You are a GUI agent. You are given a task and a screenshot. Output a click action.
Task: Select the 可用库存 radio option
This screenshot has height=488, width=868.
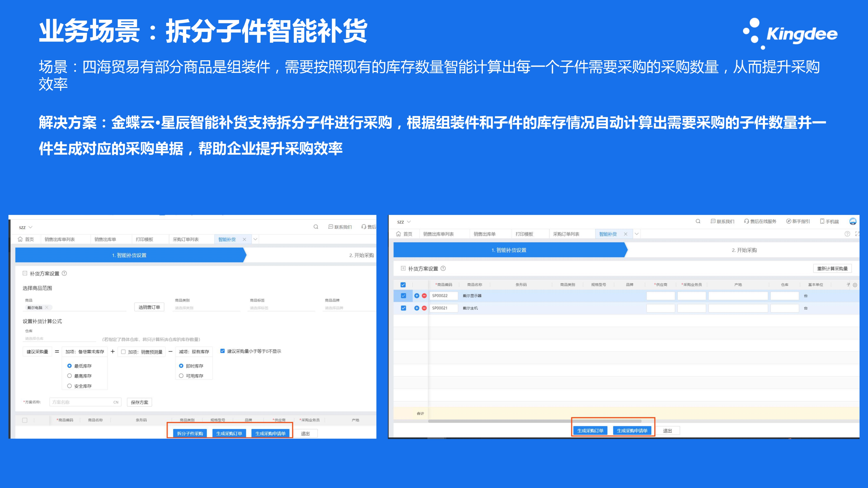pos(181,376)
